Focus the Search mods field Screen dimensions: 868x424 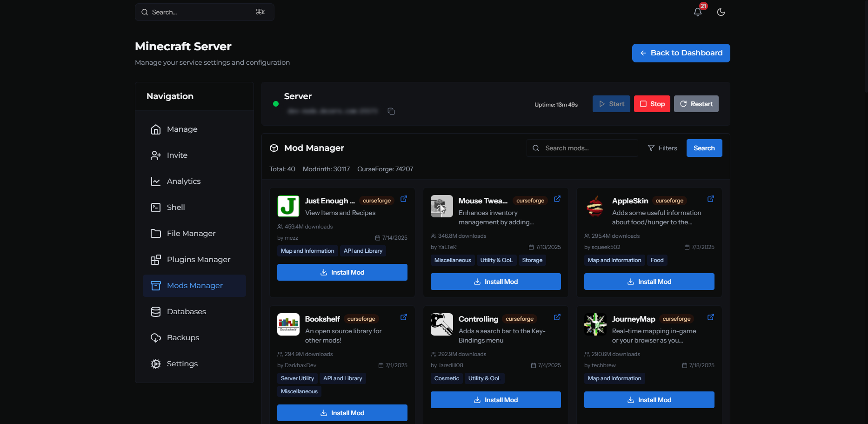pyautogui.click(x=582, y=148)
